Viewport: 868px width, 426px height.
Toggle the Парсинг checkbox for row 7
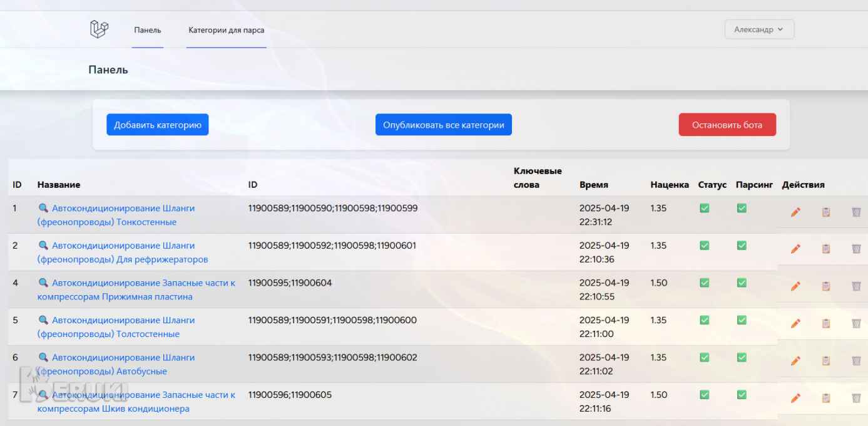[742, 395]
